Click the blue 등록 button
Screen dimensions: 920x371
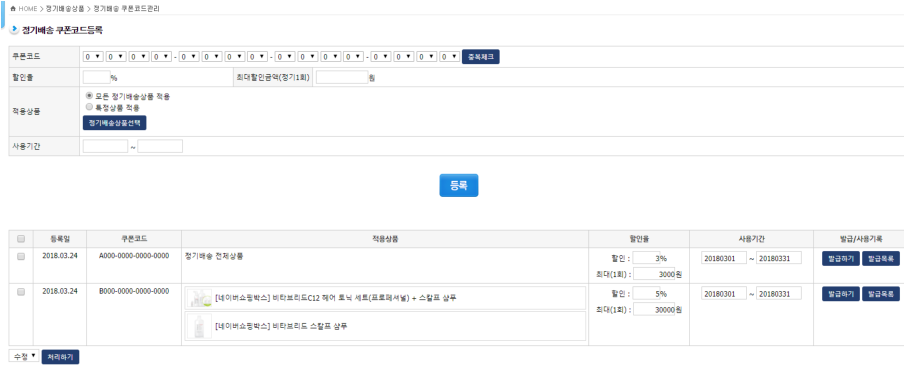pyautogui.click(x=459, y=185)
